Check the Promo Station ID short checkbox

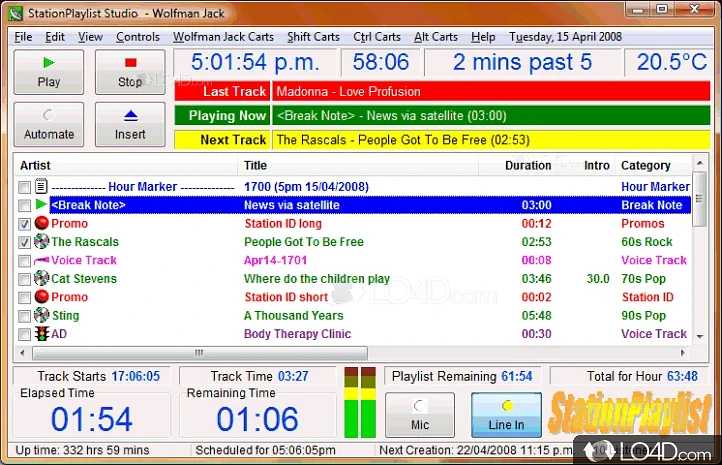(x=24, y=298)
